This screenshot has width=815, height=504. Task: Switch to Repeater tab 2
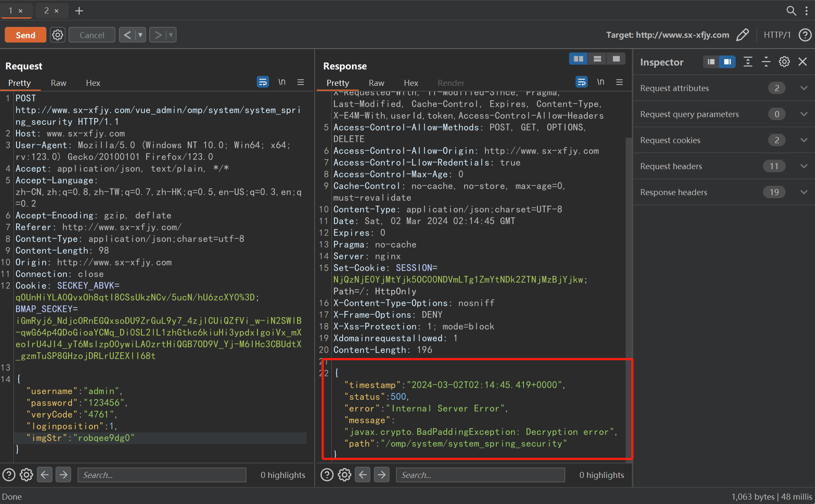[x=46, y=10]
